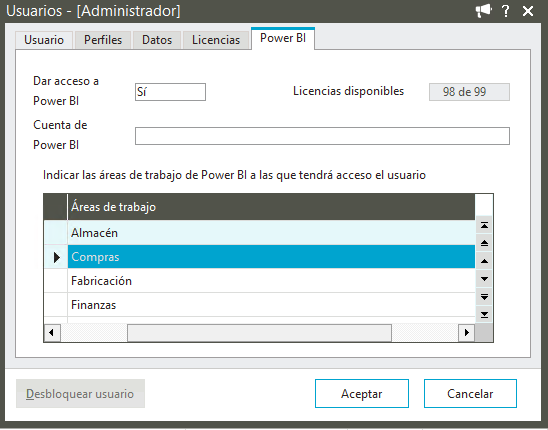Go down one page in areas grid
Viewport: 548px width, 430px height.
(484, 296)
